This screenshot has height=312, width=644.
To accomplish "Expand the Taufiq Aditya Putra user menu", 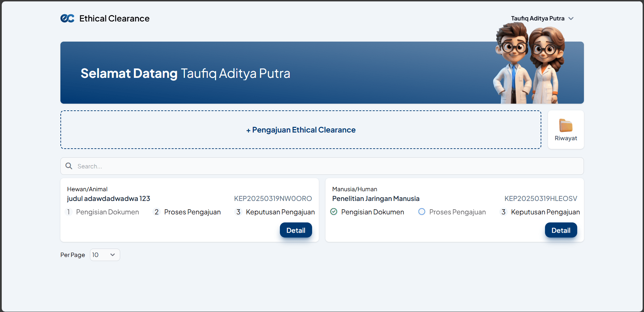I will point(538,18).
